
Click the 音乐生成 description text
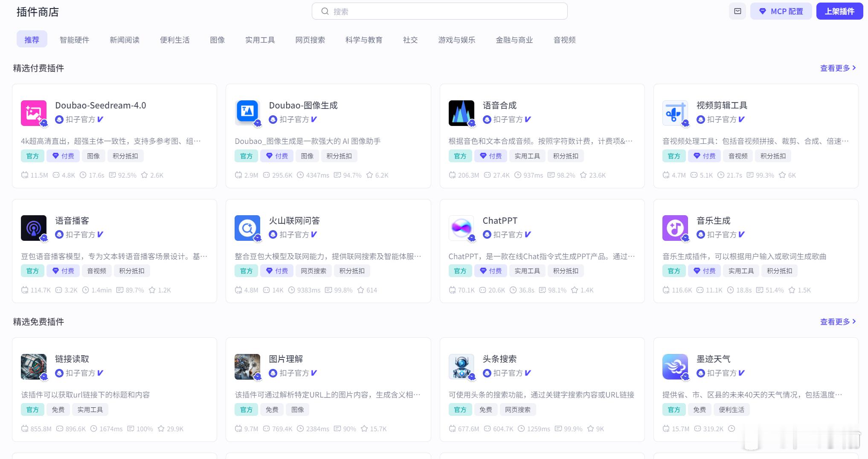(744, 256)
